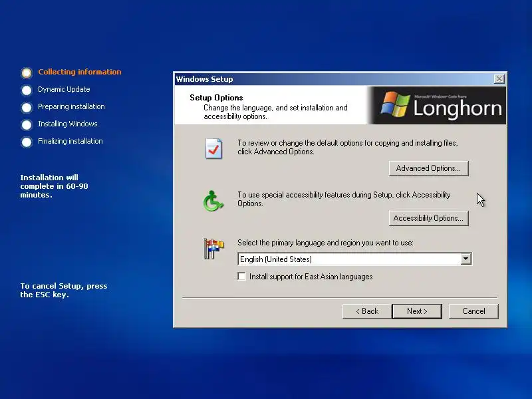
Task: Expand the primary language dropdown arrow
Action: click(x=466, y=259)
